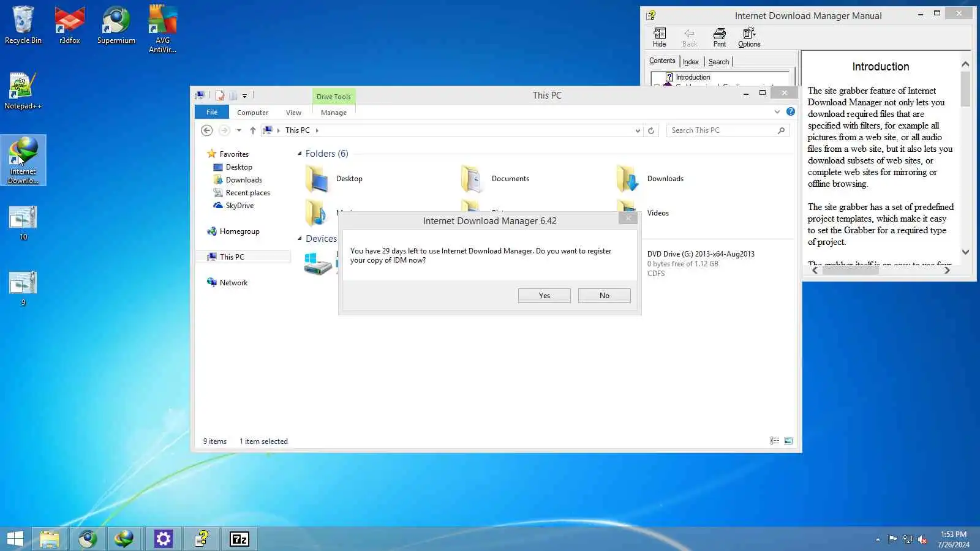
Task: Select Homegroup in the navigation pane
Action: pos(239,231)
